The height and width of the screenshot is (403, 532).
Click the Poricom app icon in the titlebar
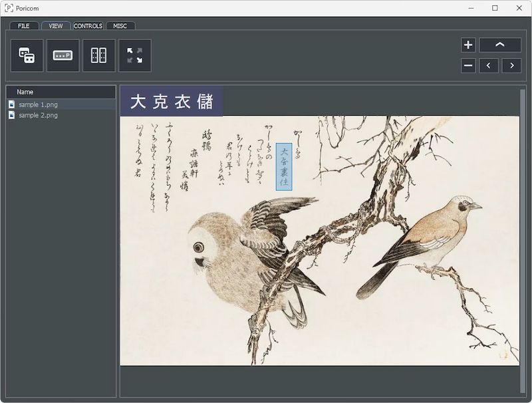pyautogui.click(x=9, y=9)
